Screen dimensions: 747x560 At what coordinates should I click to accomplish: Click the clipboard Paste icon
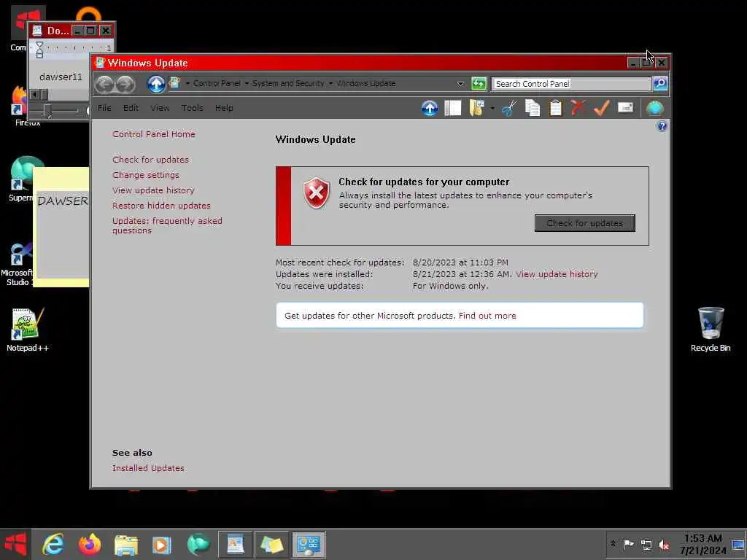[555, 108]
